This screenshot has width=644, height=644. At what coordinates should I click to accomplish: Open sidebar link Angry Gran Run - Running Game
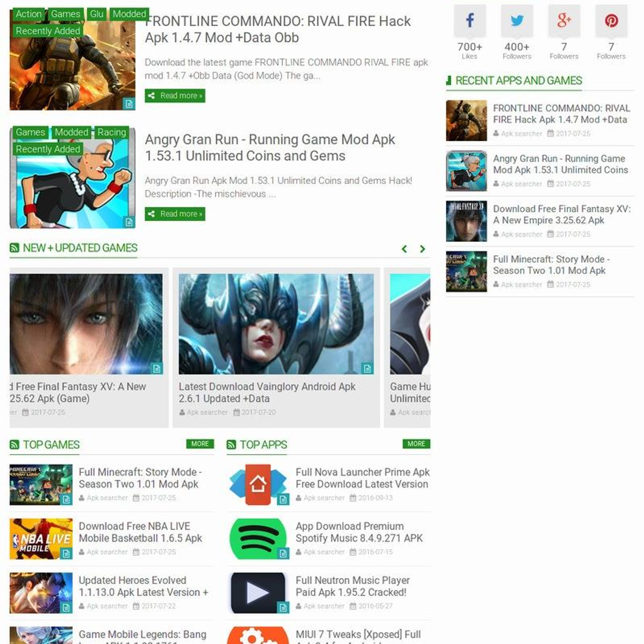561,164
